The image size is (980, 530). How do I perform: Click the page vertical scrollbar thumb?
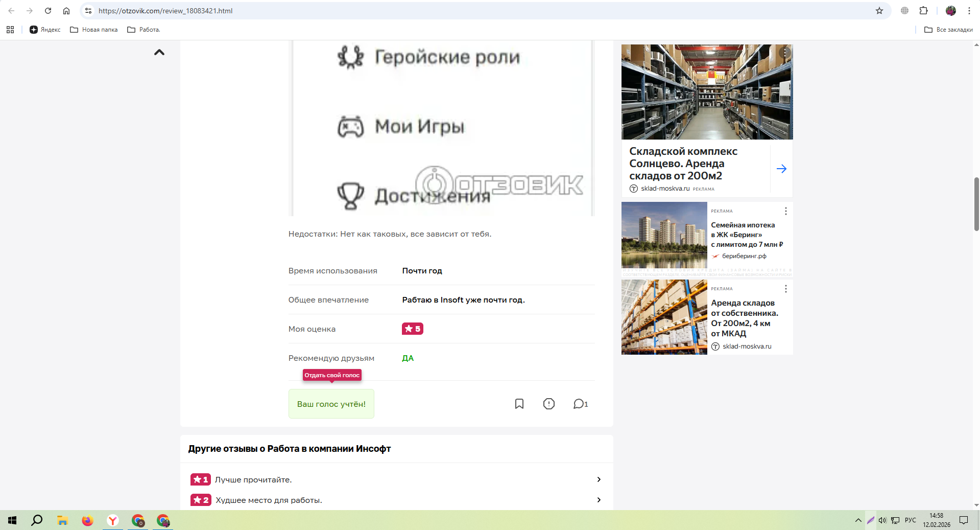pos(976,204)
